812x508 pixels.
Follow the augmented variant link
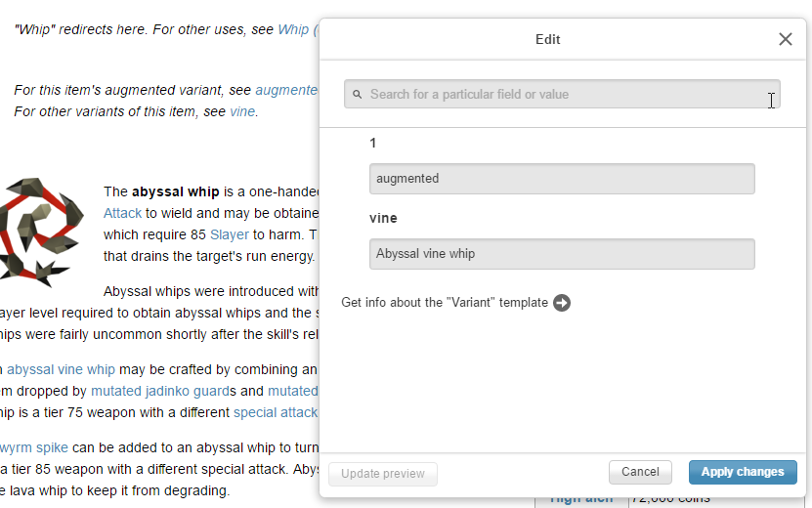(286, 90)
